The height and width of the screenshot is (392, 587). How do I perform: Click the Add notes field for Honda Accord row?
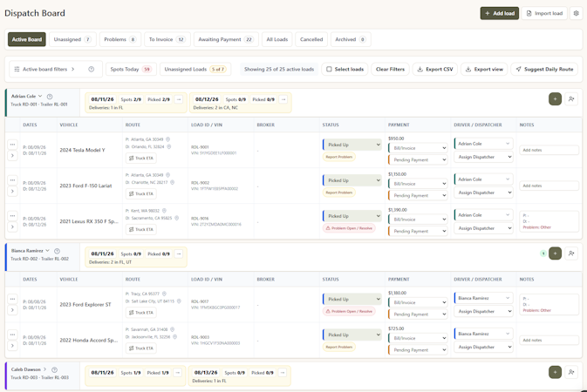click(x=549, y=340)
